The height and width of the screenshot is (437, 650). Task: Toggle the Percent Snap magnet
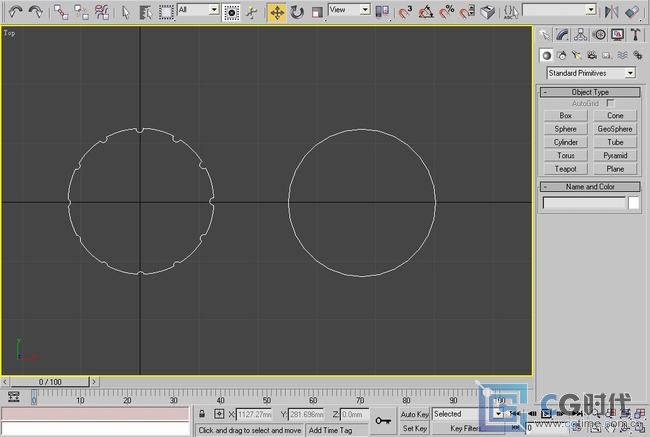446,12
